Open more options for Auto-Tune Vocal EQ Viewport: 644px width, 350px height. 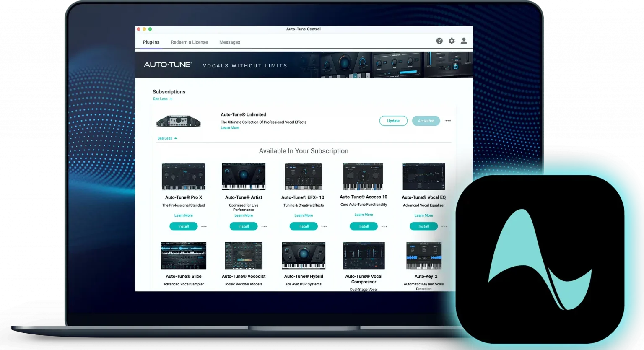(444, 226)
